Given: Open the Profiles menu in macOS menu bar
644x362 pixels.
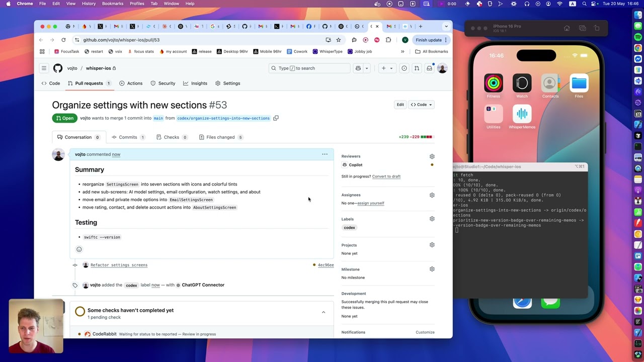Looking at the screenshot, I should pos(137,4).
